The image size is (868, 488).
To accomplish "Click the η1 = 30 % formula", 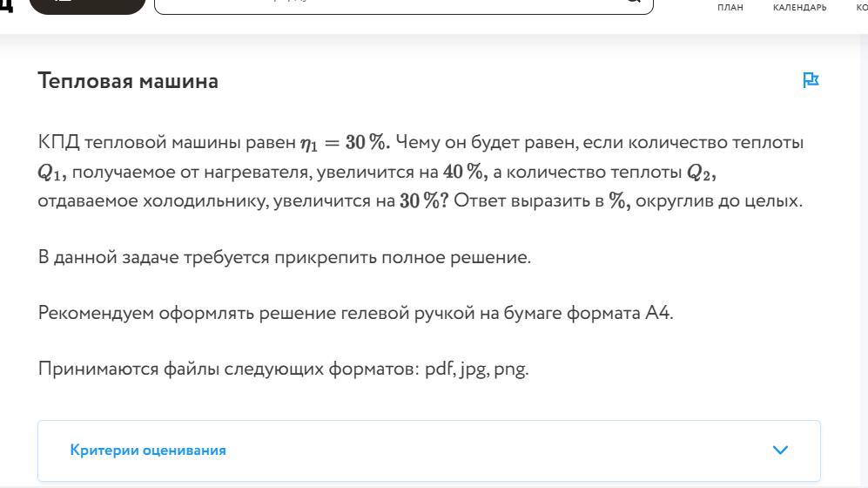I will click(x=345, y=143).
